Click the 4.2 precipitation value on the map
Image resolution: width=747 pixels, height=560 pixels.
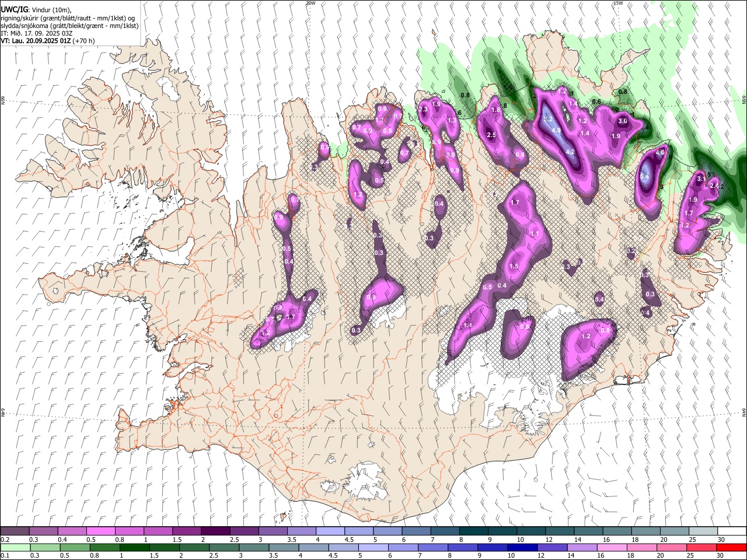tap(571, 152)
